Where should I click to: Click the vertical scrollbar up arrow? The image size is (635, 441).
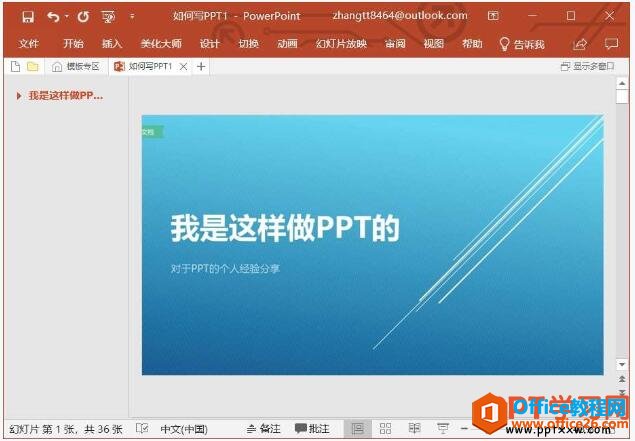pyautogui.click(x=622, y=83)
